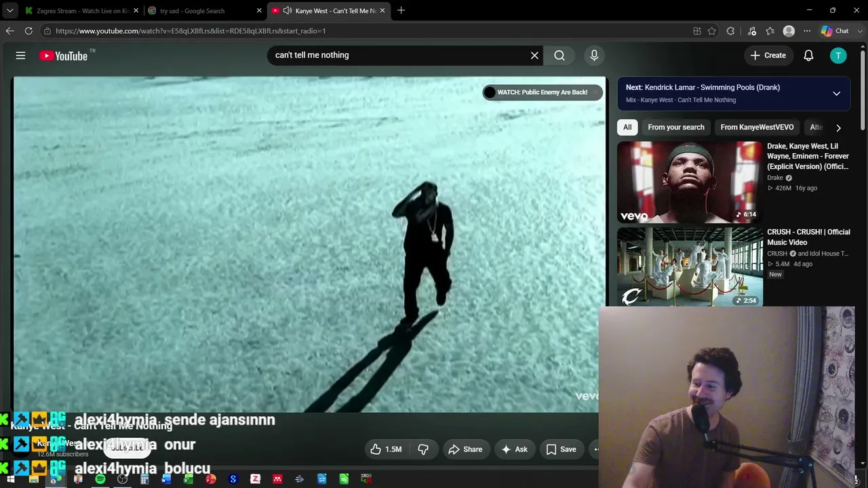Select the Kanye West YouTube tab
Image resolution: width=868 pixels, height=488 pixels.
pos(328,11)
